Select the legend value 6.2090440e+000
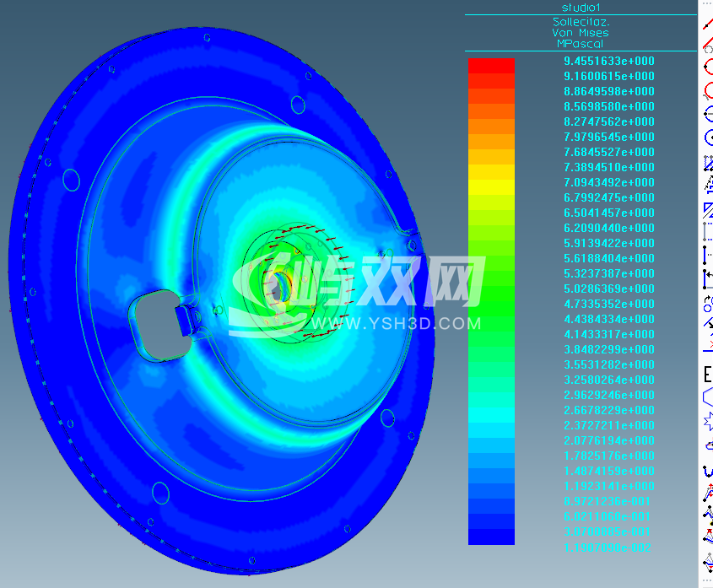The width and height of the screenshot is (713, 588). 609,228
